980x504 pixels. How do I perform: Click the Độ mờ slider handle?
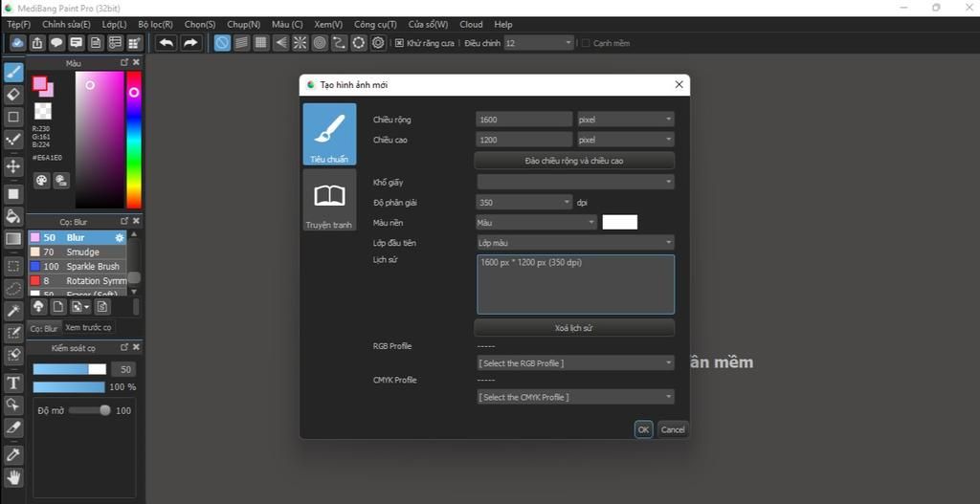105,410
